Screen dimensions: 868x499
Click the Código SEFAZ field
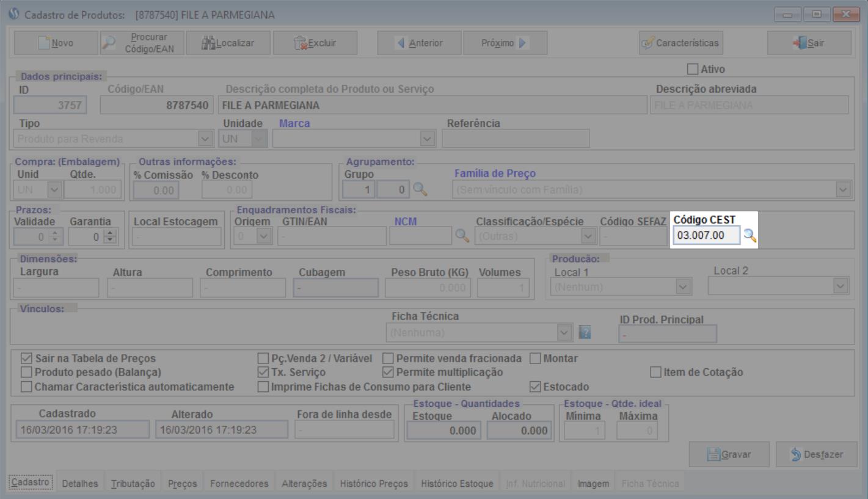coord(634,236)
